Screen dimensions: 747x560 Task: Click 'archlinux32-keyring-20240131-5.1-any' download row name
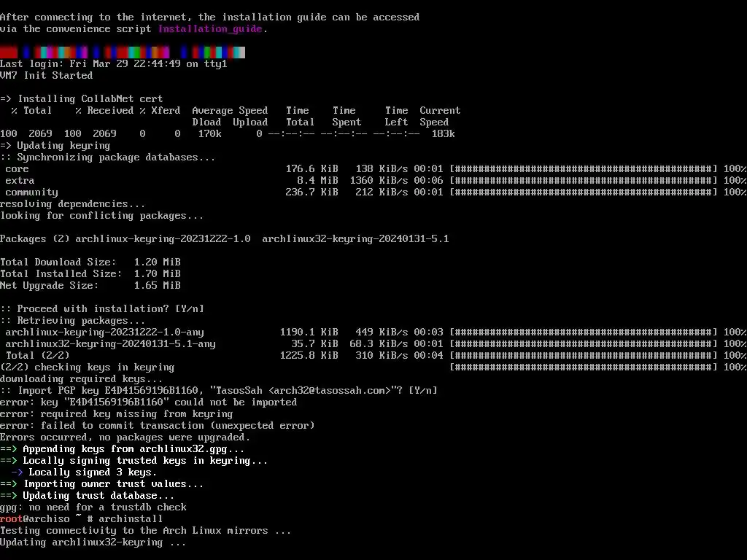(x=111, y=344)
